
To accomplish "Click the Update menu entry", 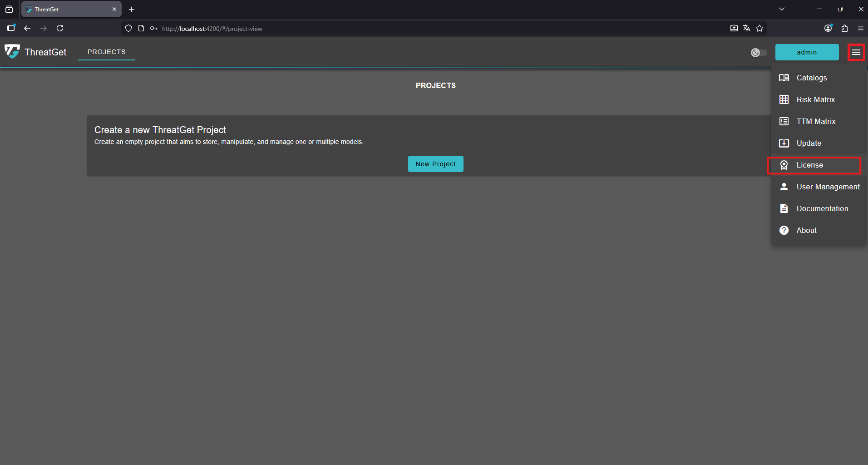I will click(x=808, y=143).
